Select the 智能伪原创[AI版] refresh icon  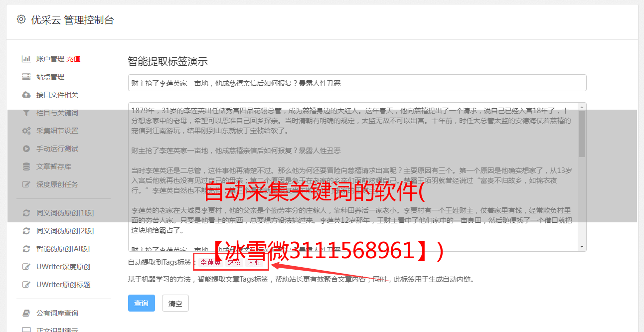pyautogui.click(x=26, y=249)
